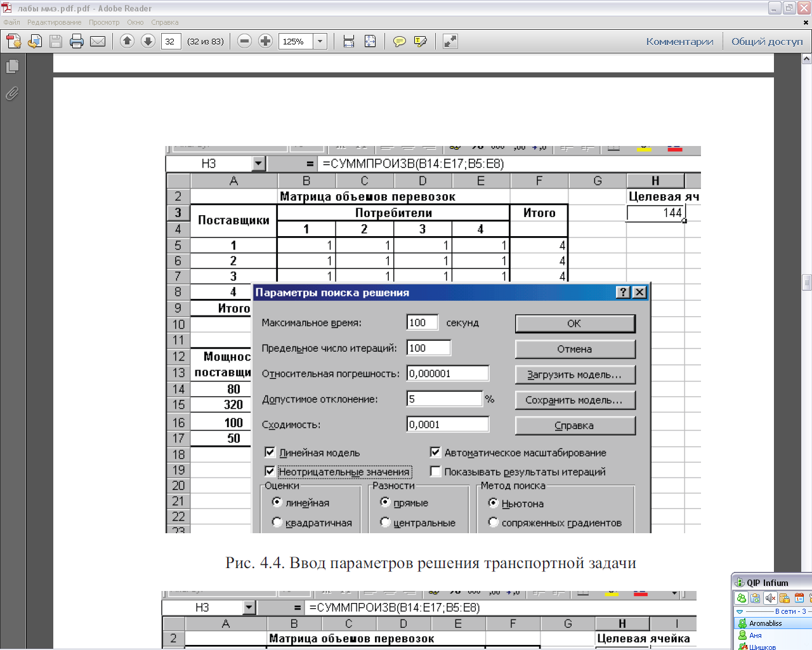Add a sticky note comment

(x=400, y=41)
